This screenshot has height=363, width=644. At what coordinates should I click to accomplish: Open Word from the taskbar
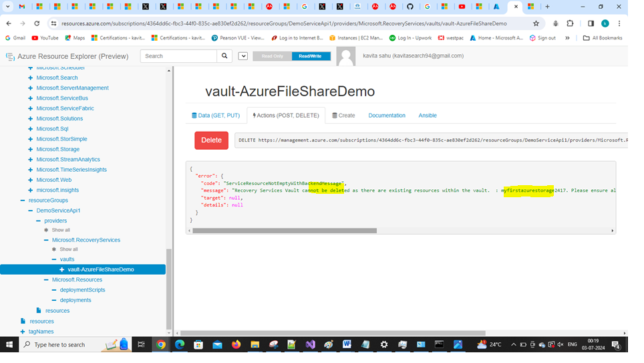point(347,344)
